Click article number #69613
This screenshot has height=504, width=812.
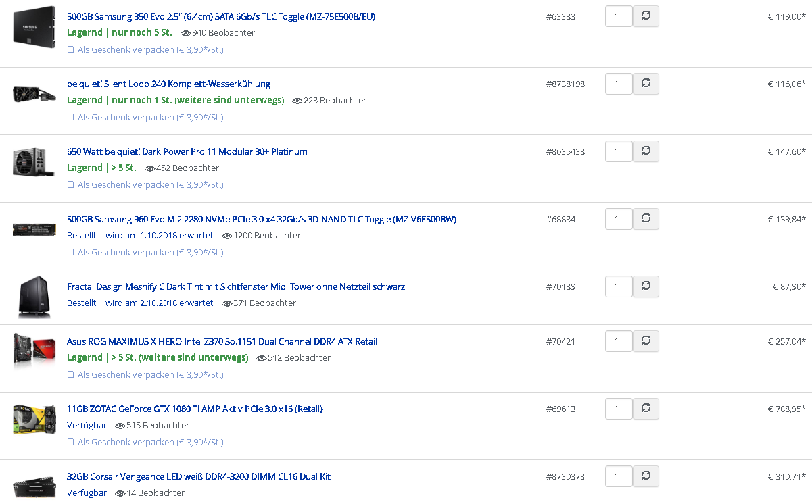click(560, 409)
